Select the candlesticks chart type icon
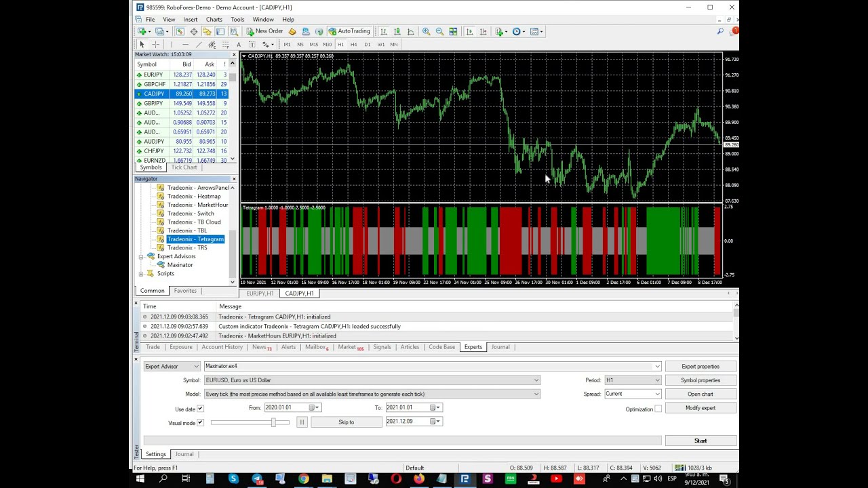Screen dimensions: 868x488 [397, 31]
